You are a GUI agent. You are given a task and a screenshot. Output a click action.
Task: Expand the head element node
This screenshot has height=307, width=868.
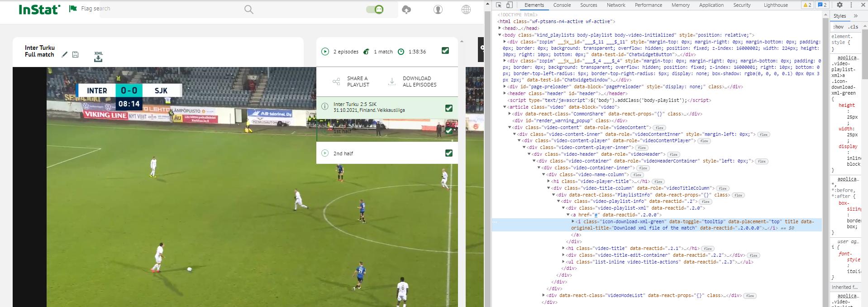(x=500, y=28)
